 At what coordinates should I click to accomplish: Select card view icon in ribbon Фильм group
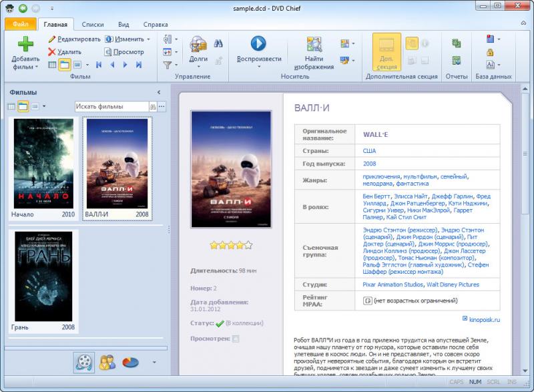point(77,65)
